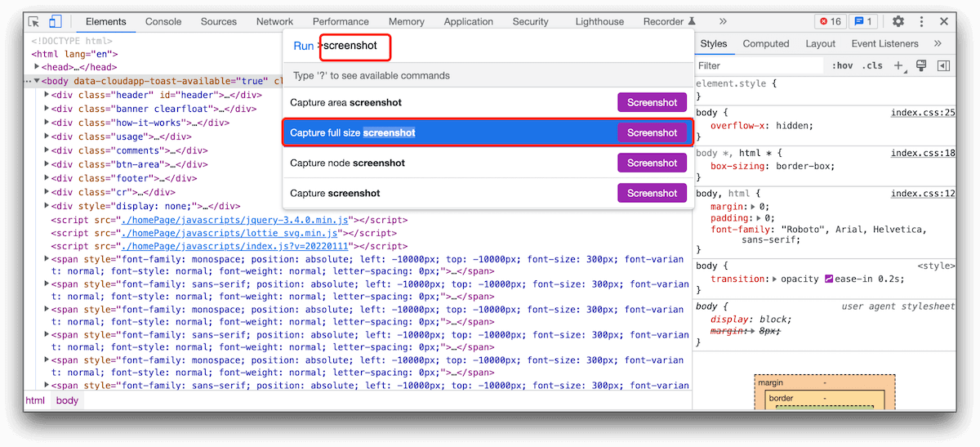Image resolution: width=980 pixels, height=447 pixels.
Task: Select the html breadcrumb item
Action: [x=35, y=400]
